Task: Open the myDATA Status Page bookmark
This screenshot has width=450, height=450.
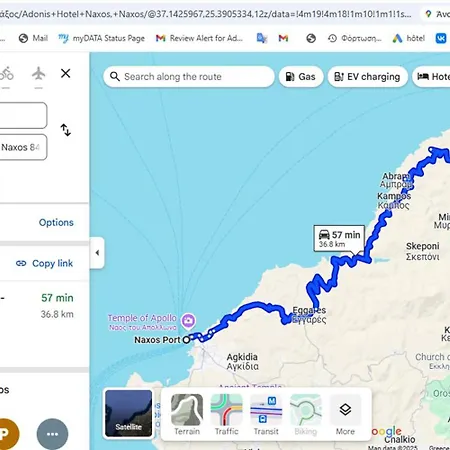Action: tap(101, 38)
